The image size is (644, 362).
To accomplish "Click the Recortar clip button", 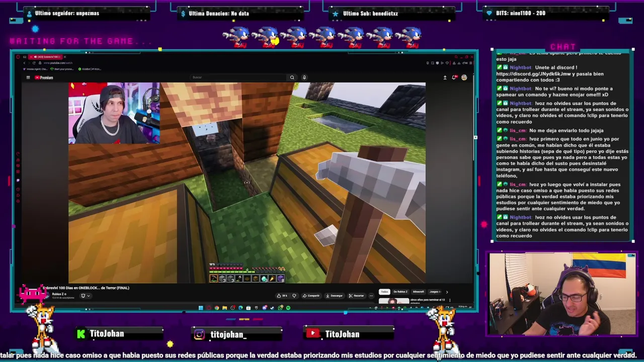I will click(x=357, y=296).
